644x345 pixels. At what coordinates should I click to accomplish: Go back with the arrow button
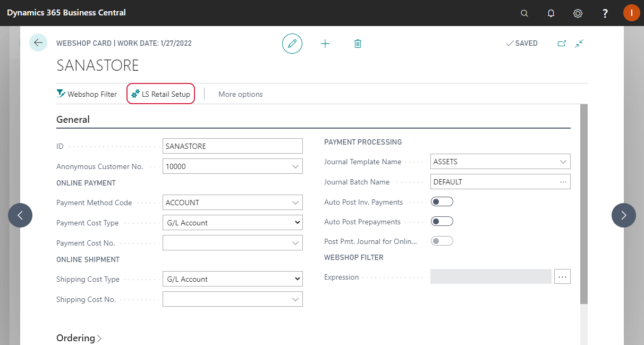coord(38,43)
